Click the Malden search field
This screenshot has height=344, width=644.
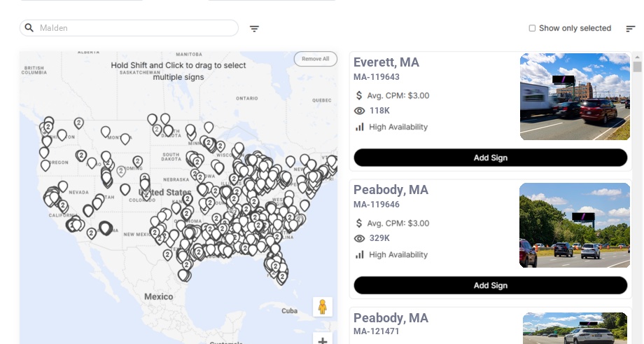pos(133,28)
